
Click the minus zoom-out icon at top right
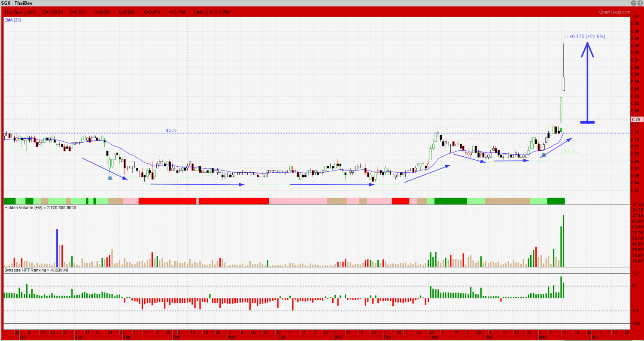pos(633,3)
